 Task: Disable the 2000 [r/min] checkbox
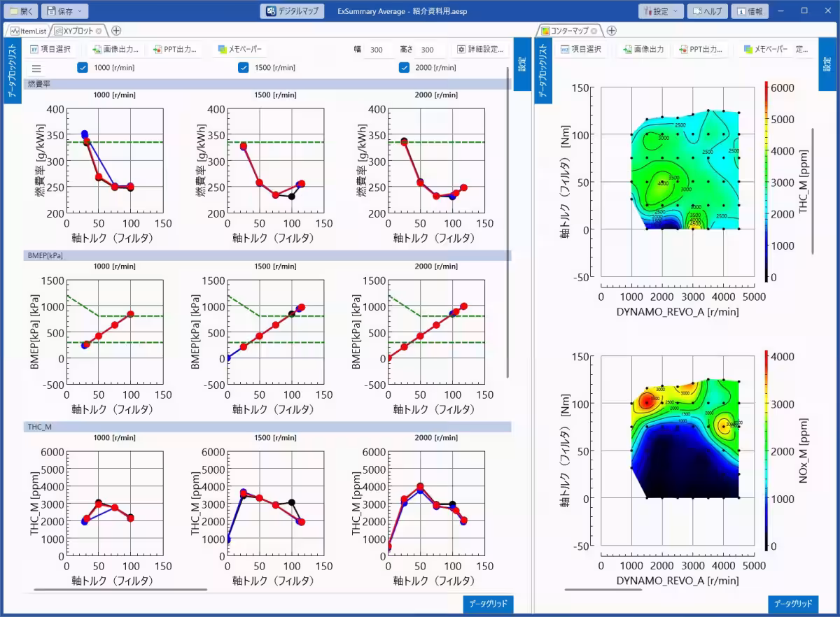coord(404,68)
